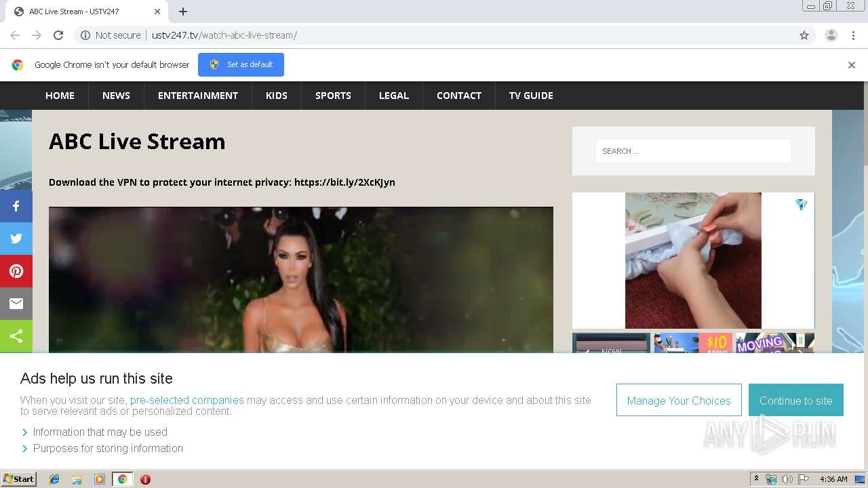Open the $10 ad thumbnail
This screenshot has width=868, height=488.
coord(693,343)
